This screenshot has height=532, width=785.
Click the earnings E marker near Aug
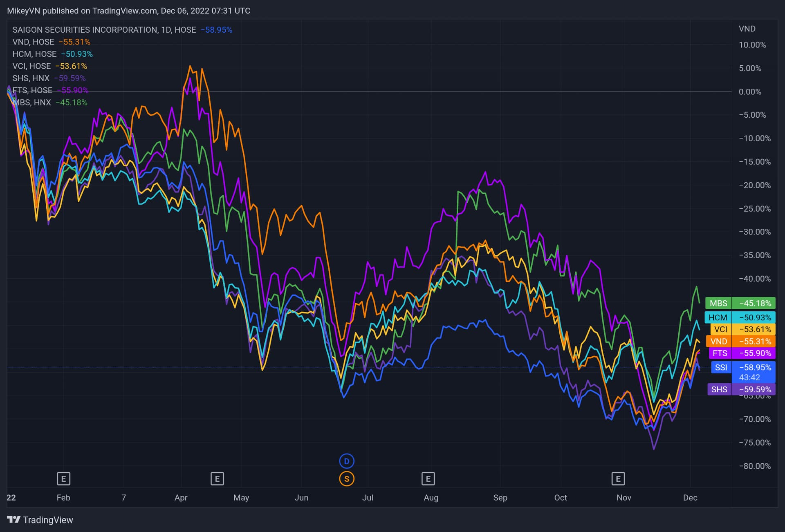[x=428, y=478]
